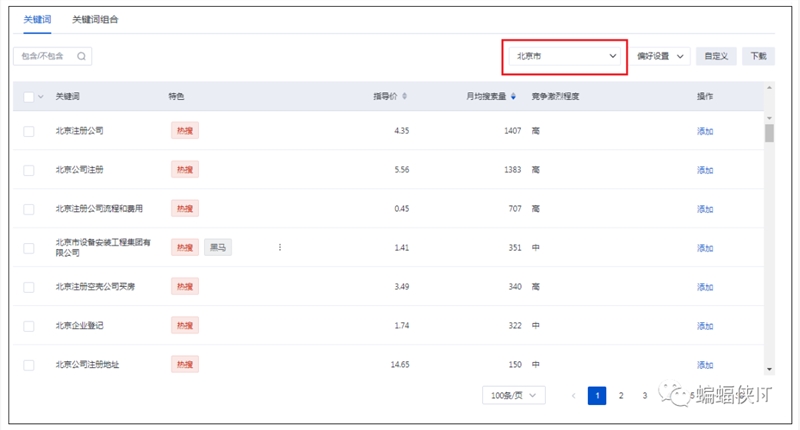The image size is (800, 430).
Task: Click 添加 link for 北京公司注册
Action: coord(705,170)
